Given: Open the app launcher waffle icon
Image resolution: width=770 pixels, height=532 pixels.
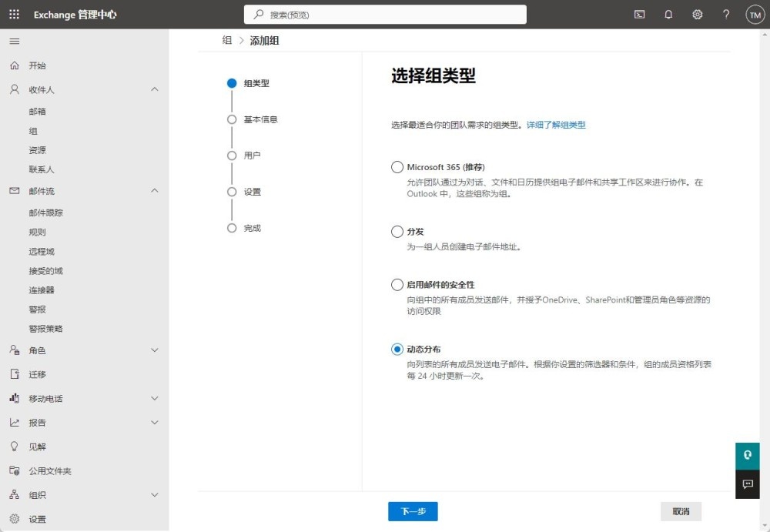Looking at the screenshot, I should coord(14,14).
